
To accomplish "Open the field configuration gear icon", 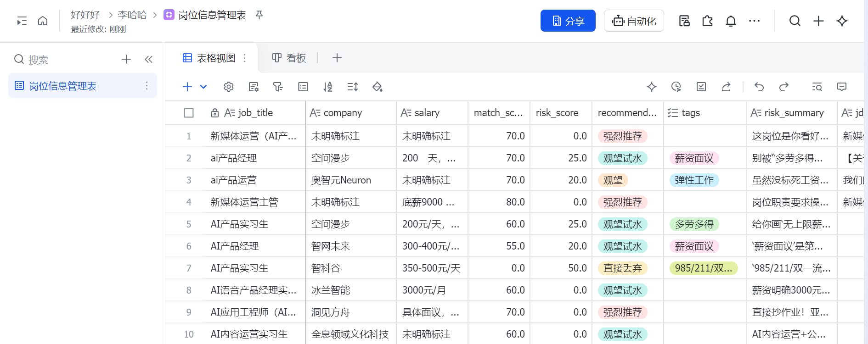I will tap(229, 87).
